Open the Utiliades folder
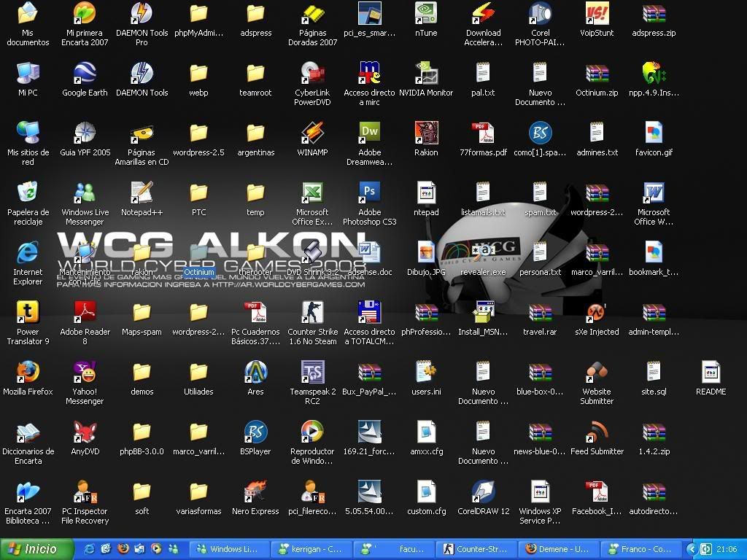The height and width of the screenshot is (560, 747). (x=198, y=372)
